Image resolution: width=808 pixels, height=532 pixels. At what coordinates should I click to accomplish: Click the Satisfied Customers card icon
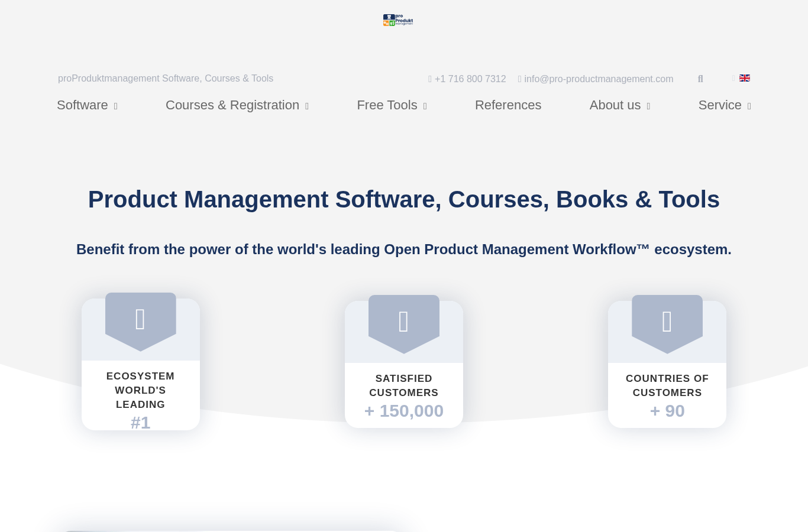pos(404,322)
